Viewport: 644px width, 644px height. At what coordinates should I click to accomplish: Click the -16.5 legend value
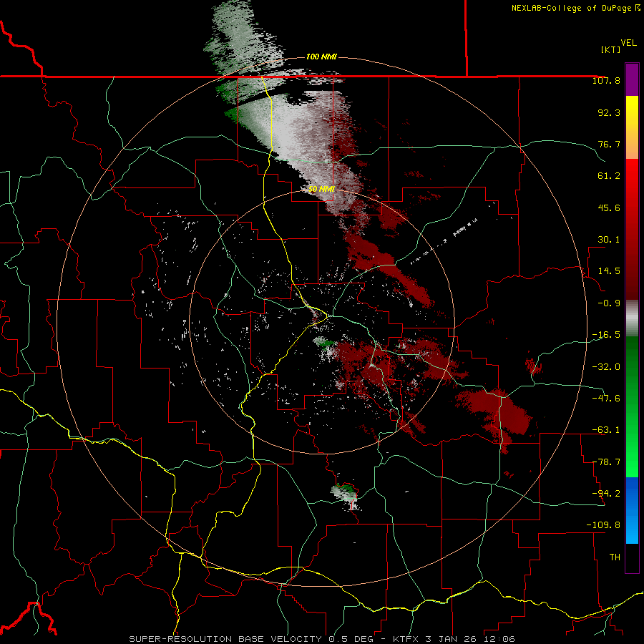click(x=606, y=335)
